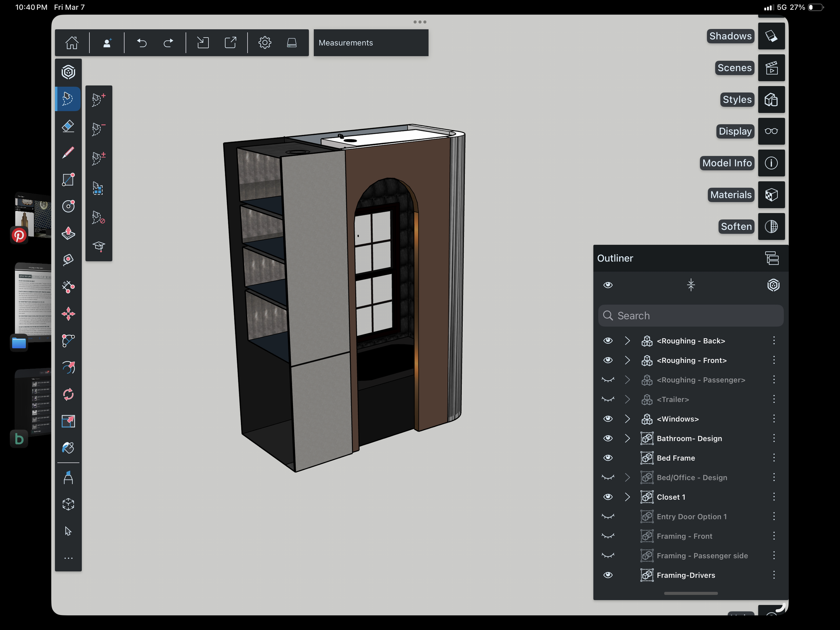Open the Soften panel
Screen dimensions: 840x630
(x=771, y=227)
